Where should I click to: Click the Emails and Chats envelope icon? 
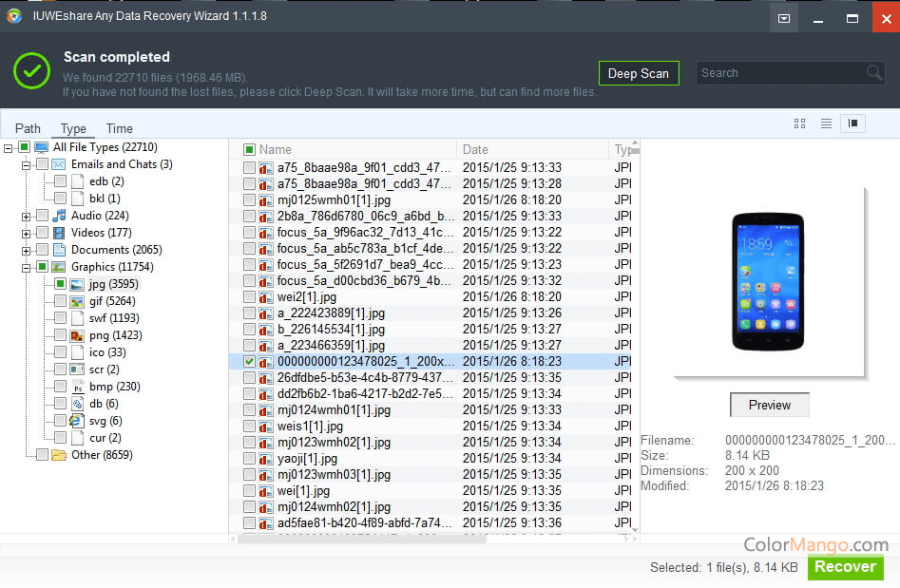pos(59,164)
